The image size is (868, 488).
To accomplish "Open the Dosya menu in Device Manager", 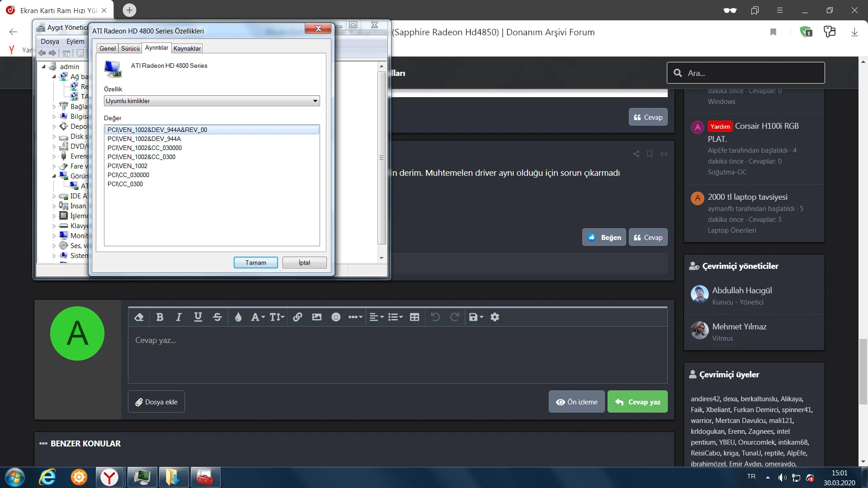I will tap(50, 41).
